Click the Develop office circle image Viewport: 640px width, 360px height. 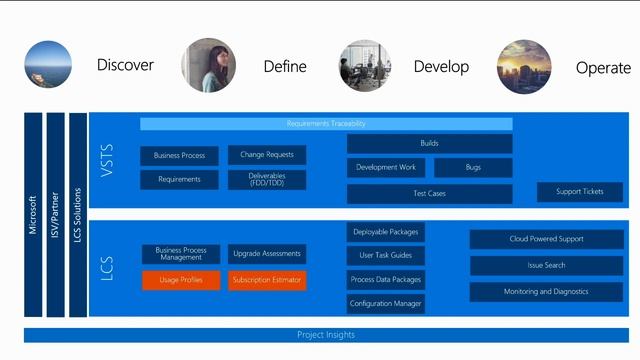[x=365, y=66]
